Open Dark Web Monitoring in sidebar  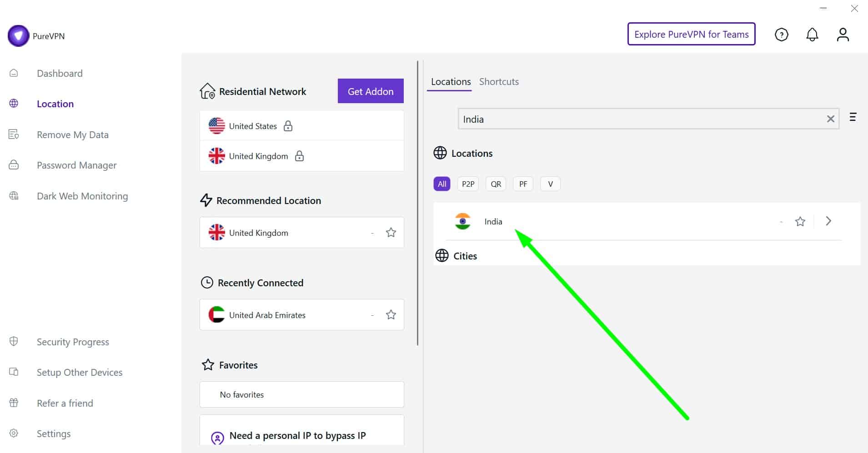(82, 196)
